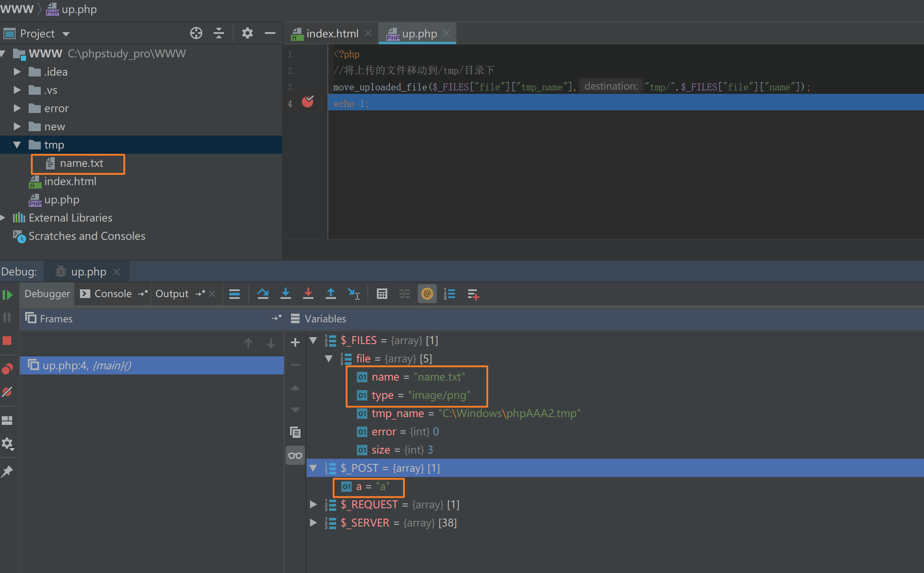The height and width of the screenshot is (573, 924).
Task: Click Run to Cursor icon
Action: (354, 294)
